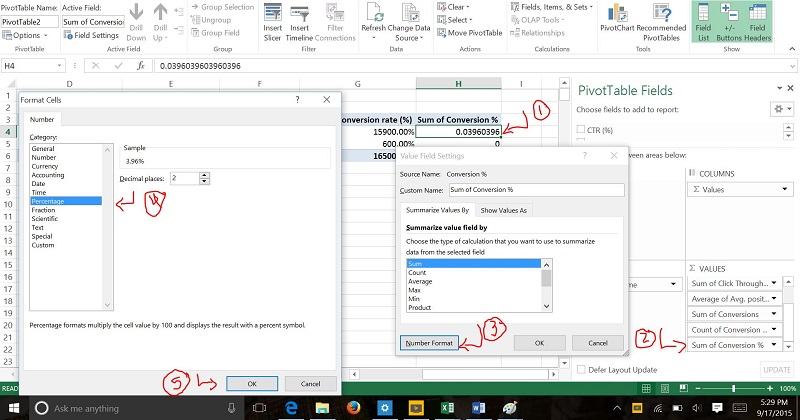Choose Currency in the Category list

(x=66, y=166)
